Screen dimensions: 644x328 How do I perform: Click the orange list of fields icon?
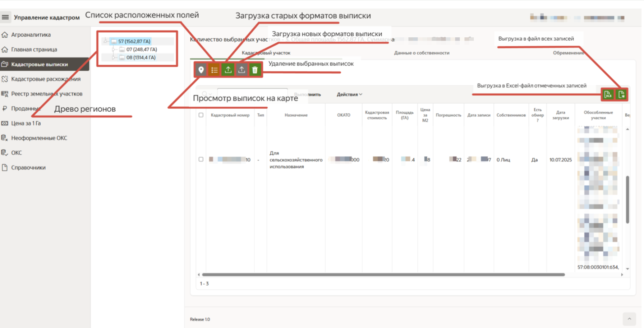(x=215, y=70)
